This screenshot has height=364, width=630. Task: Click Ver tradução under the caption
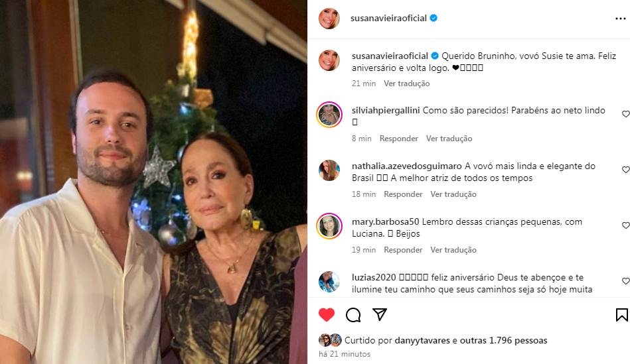407,84
